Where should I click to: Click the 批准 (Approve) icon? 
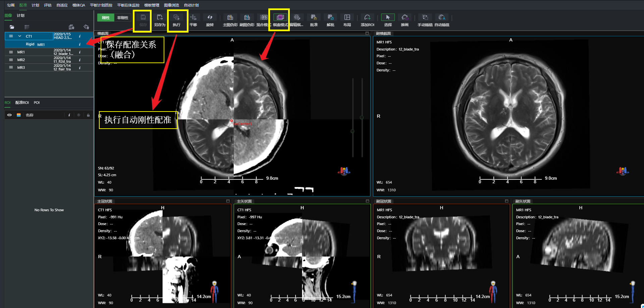(314, 17)
